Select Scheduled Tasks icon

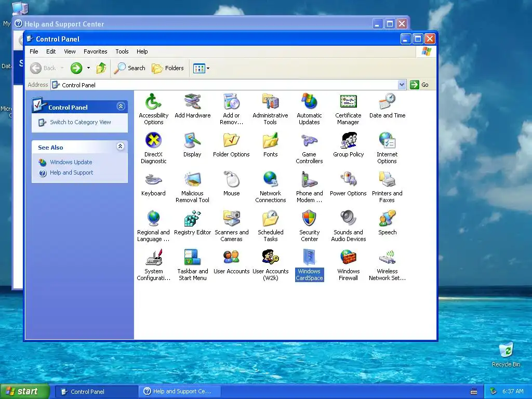[270, 219]
